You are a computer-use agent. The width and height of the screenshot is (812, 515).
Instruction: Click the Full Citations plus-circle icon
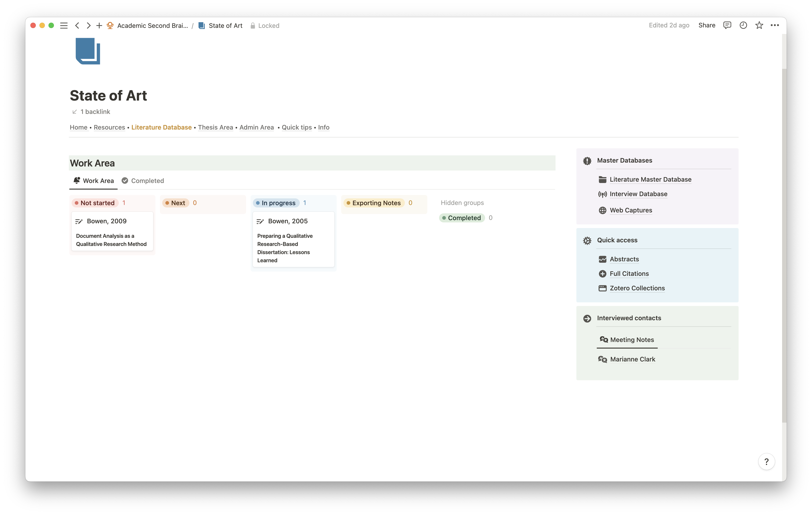[602, 274]
